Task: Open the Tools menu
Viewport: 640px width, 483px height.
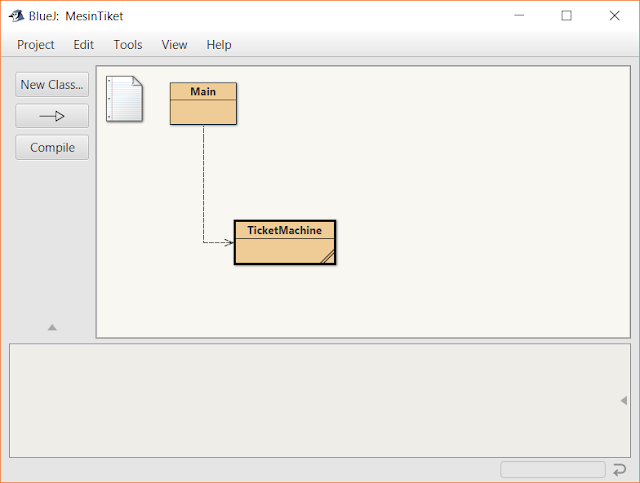Action: 128,45
